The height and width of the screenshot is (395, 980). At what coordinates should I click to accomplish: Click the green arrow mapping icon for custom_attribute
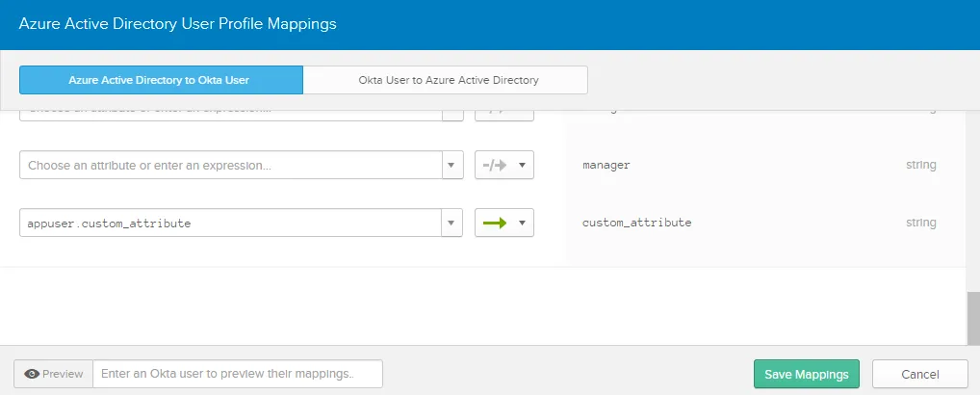[x=494, y=223]
